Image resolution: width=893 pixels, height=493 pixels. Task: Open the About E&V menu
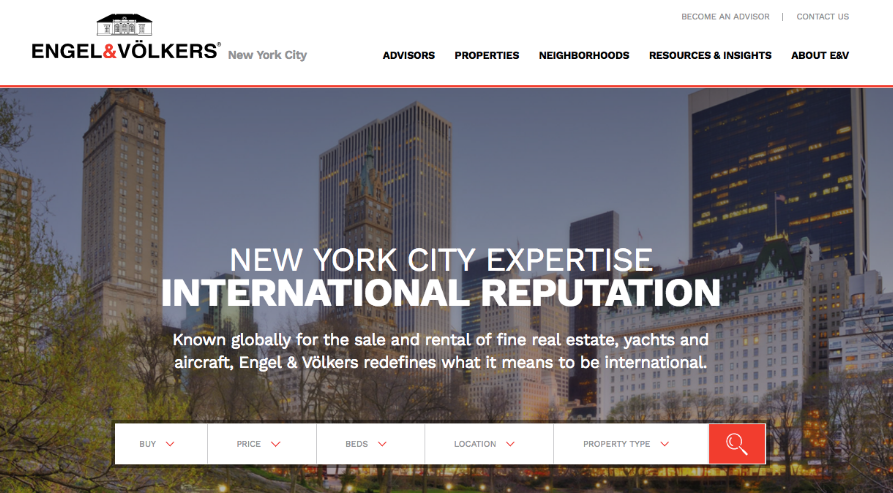click(820, 55)
